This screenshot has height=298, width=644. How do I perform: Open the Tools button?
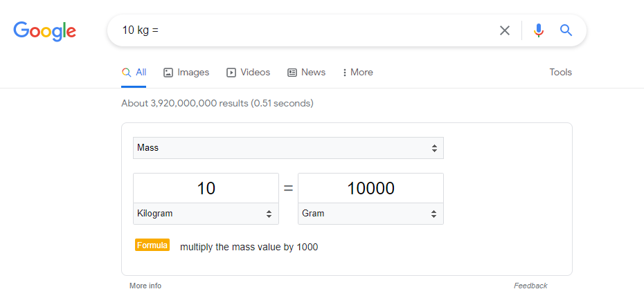click(x=560, y=72)
